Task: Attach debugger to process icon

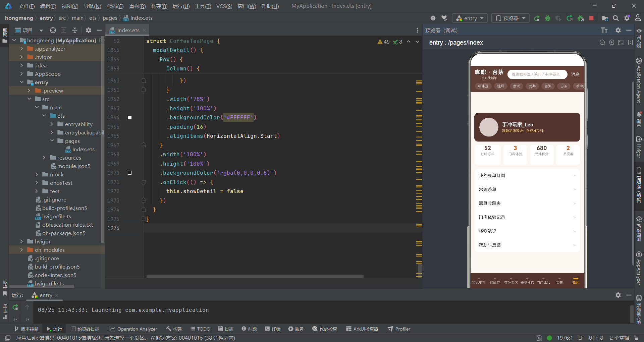Action: click(581, 18)
